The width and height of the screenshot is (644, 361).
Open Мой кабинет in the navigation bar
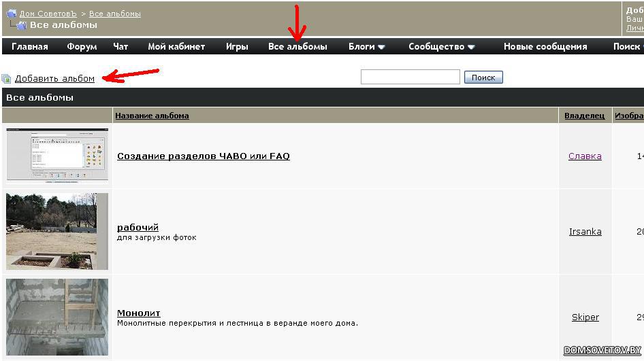[176, 47]
